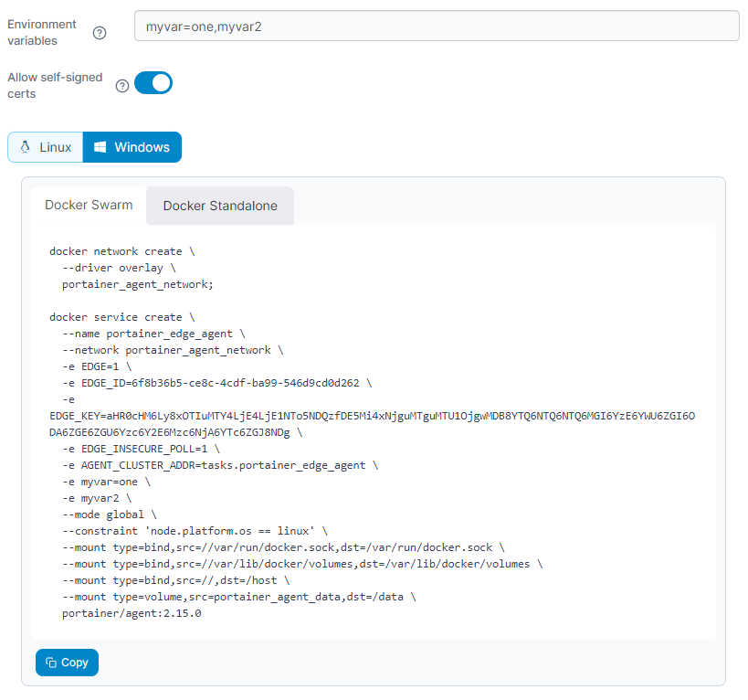
Task: Click the '-e myvar=one' line
Action: click(x=106, y=482)
